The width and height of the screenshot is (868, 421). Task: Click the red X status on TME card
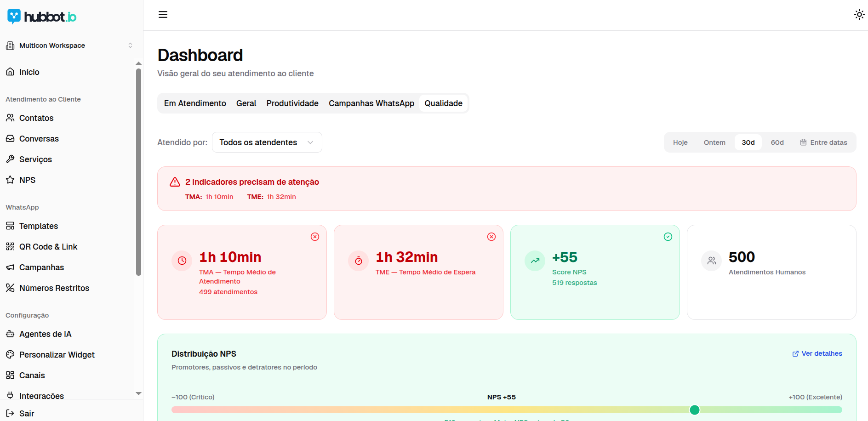point(491,237)
